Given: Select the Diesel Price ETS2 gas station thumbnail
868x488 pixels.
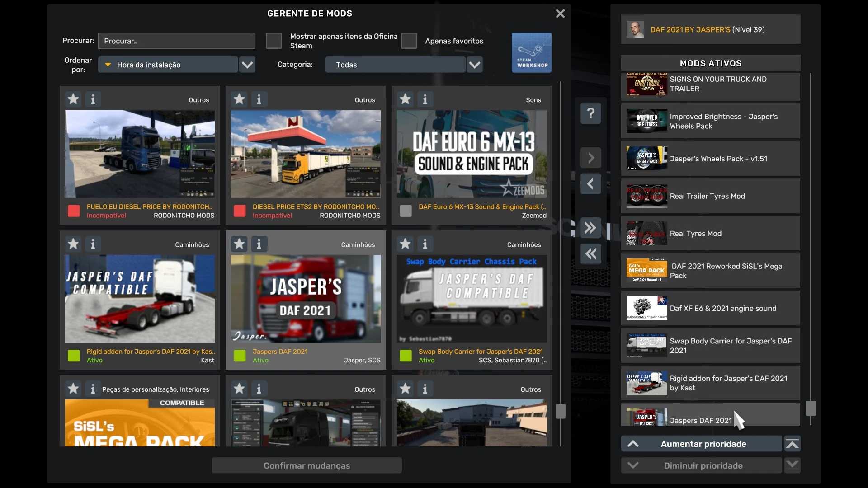Looking at the screenshot, I should tap(306, 154).
